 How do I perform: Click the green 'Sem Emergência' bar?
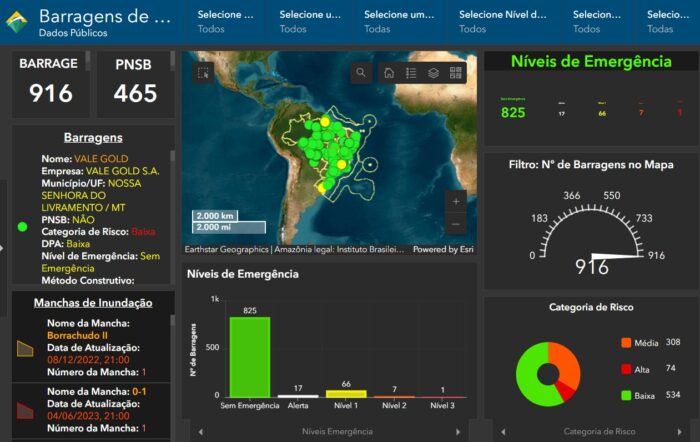point(249,357)
